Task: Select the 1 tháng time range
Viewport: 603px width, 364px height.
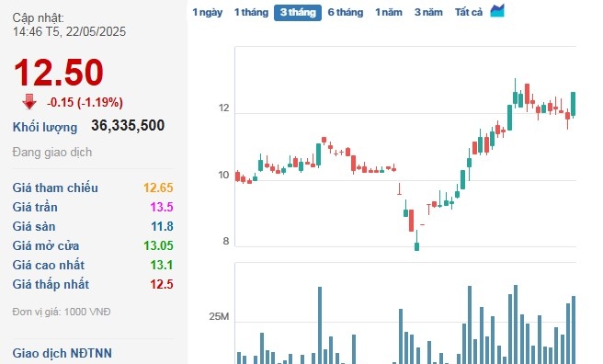Action: point(251,12)
